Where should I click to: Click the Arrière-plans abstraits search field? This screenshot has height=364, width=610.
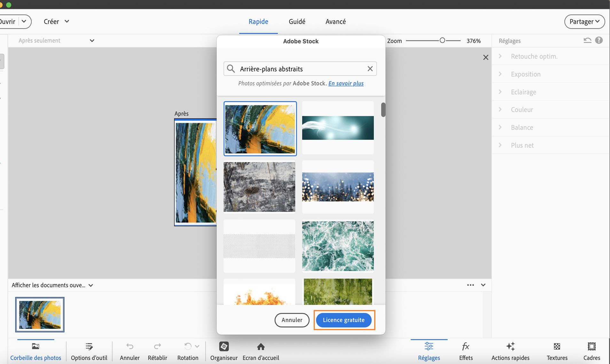300,69
